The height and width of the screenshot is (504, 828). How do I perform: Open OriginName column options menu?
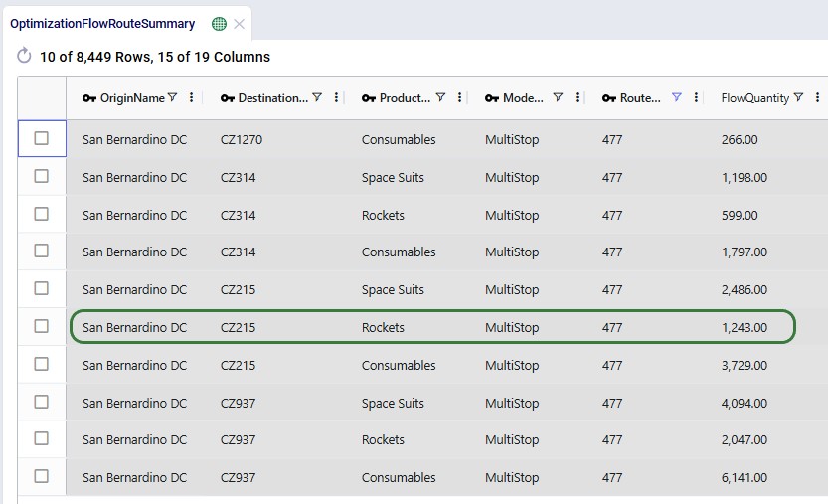(x=191, y=97)
